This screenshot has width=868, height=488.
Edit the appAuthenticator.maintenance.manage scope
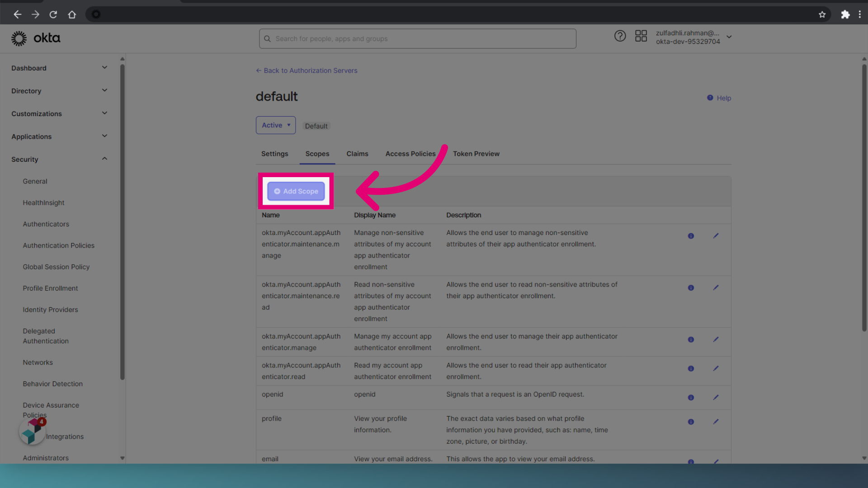716,236
